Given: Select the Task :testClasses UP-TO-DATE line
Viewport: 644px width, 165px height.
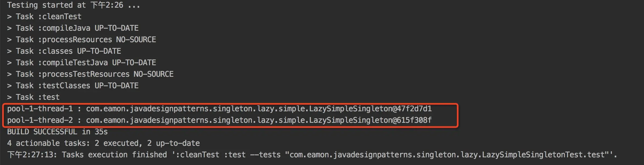Looking at the screenshot, I should (73, 86).
